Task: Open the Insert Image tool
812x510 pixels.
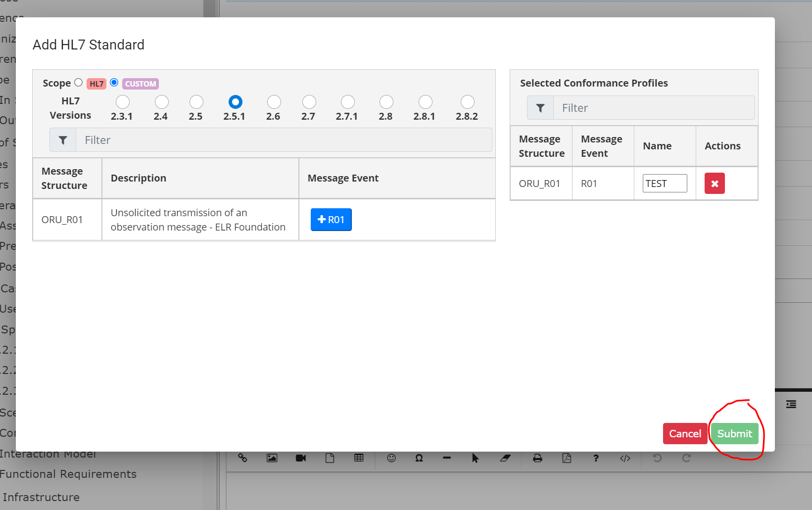Action: click(x=272, y=458)
